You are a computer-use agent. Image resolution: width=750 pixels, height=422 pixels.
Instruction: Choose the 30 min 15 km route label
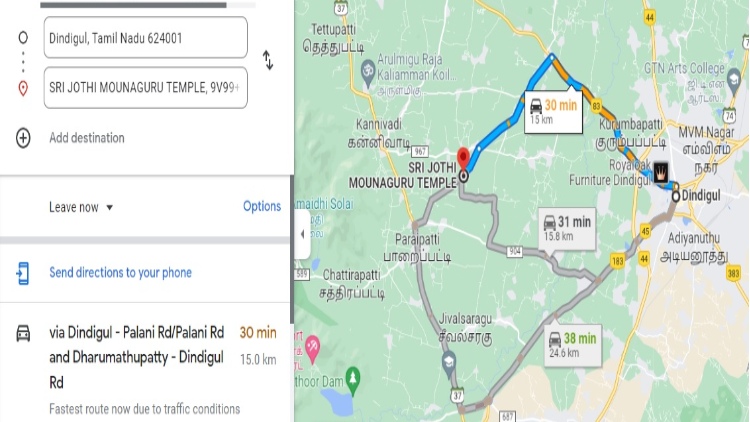point(553,111)
